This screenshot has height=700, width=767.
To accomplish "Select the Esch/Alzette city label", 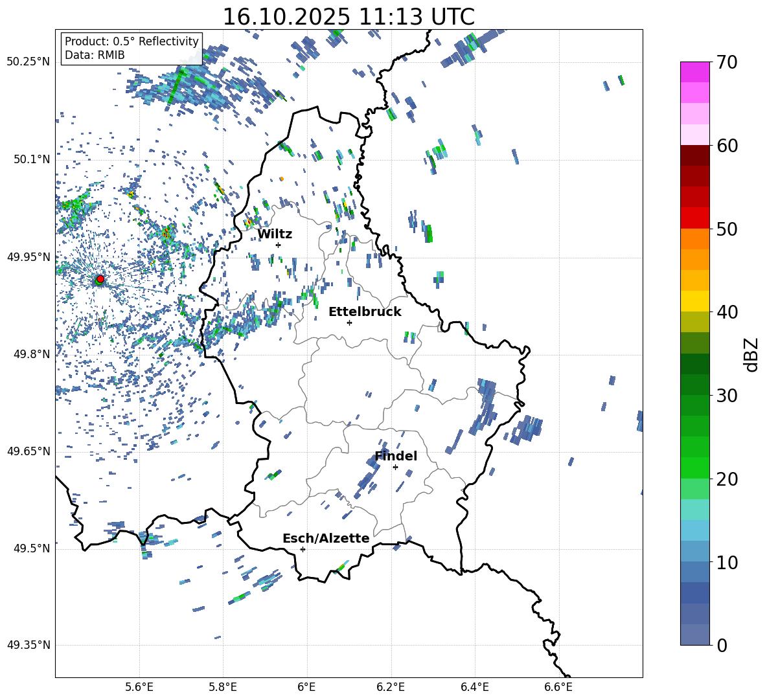I will tap(326, 538).
